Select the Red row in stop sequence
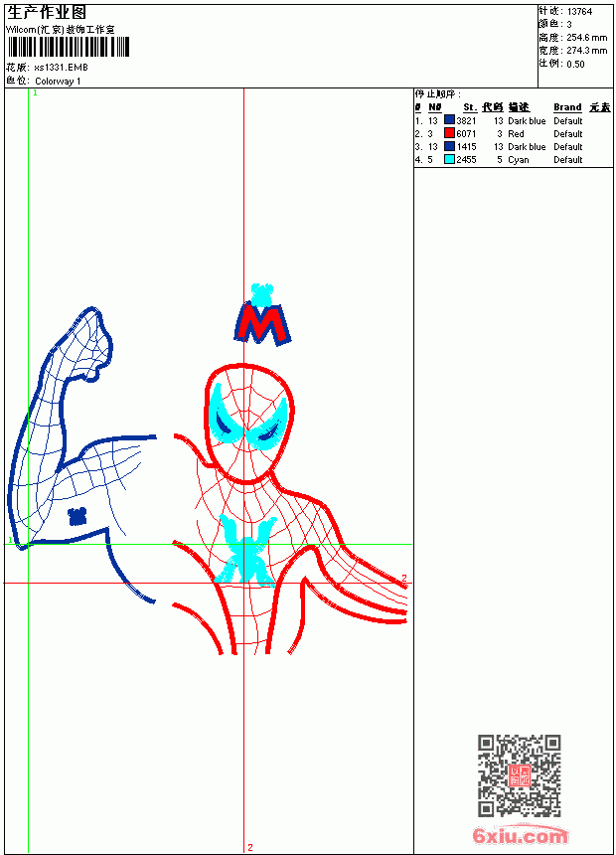This screenshot has width=616, height=855. tap(499, 133)
